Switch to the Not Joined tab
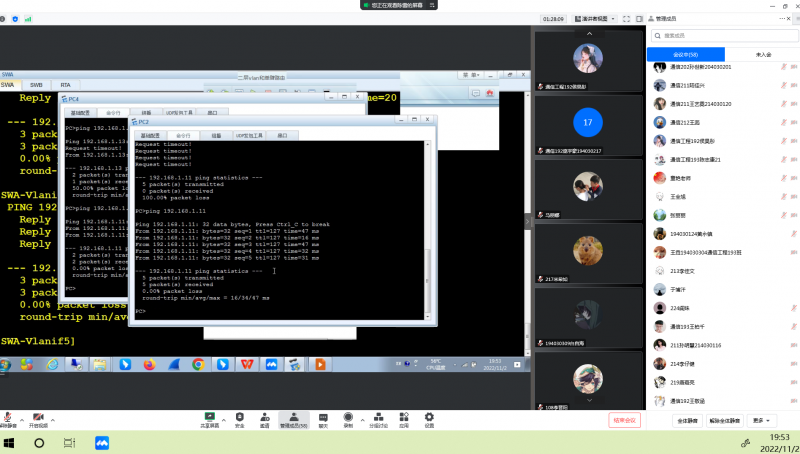 (x=763, y=54)
